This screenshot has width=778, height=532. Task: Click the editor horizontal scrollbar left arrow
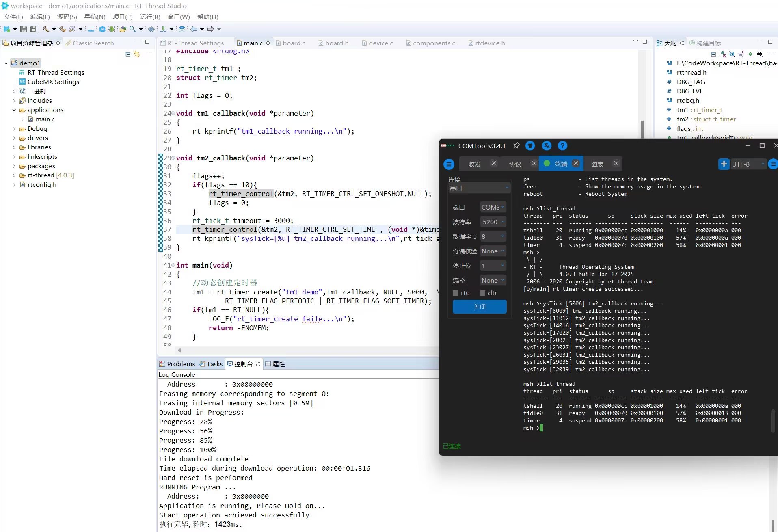point(179,350)
